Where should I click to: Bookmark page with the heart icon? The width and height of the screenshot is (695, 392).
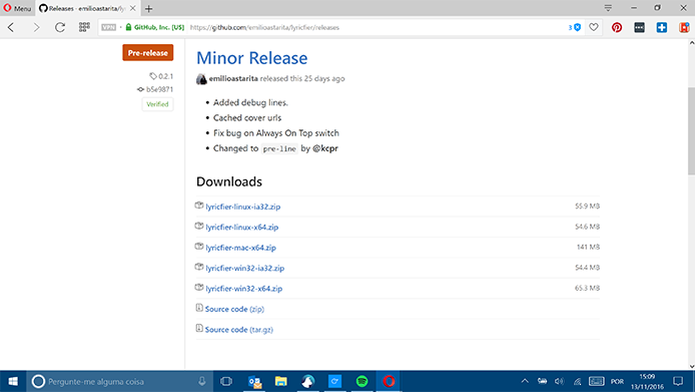coord(593,27)
